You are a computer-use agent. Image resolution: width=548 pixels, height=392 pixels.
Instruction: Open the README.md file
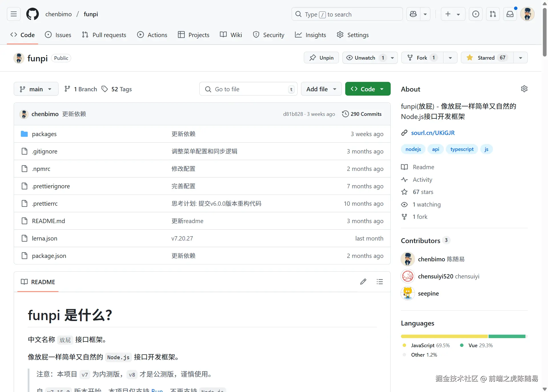(49, 221)
